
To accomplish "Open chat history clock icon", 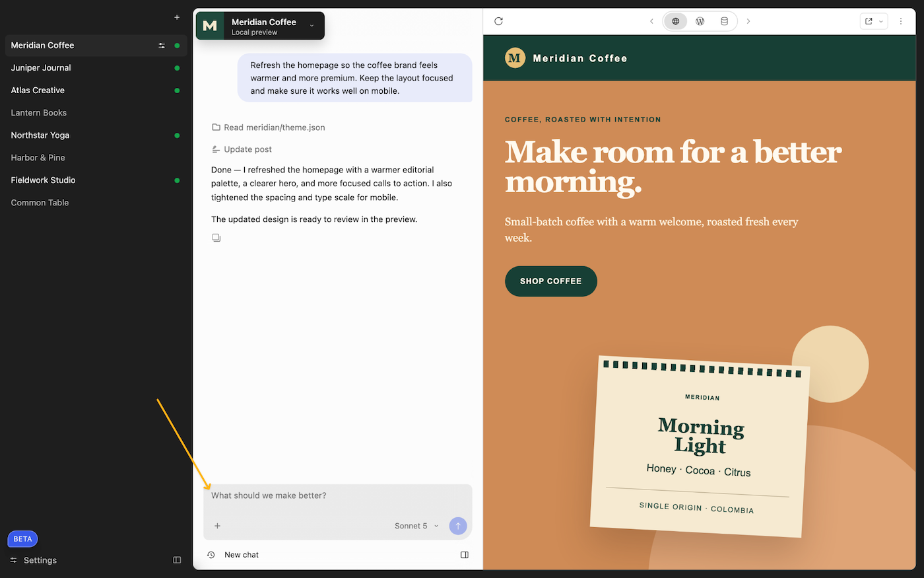I will [x=211, y=555].
